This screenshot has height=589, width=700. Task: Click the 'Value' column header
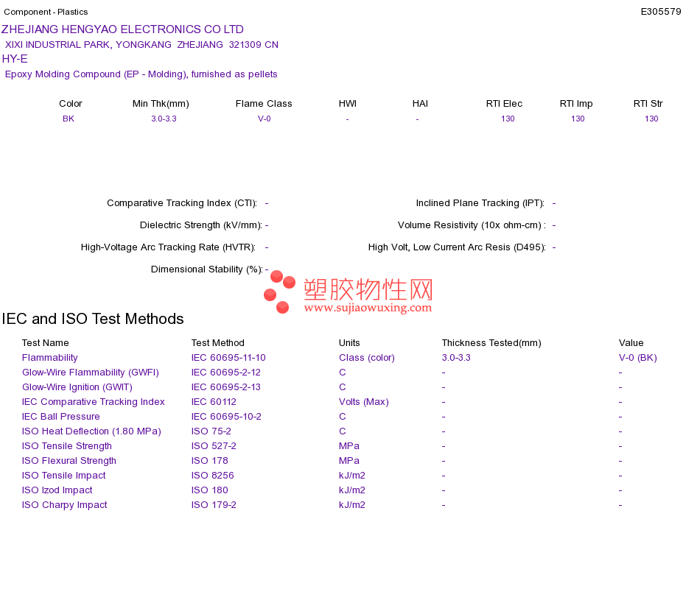tap(631, 343)
